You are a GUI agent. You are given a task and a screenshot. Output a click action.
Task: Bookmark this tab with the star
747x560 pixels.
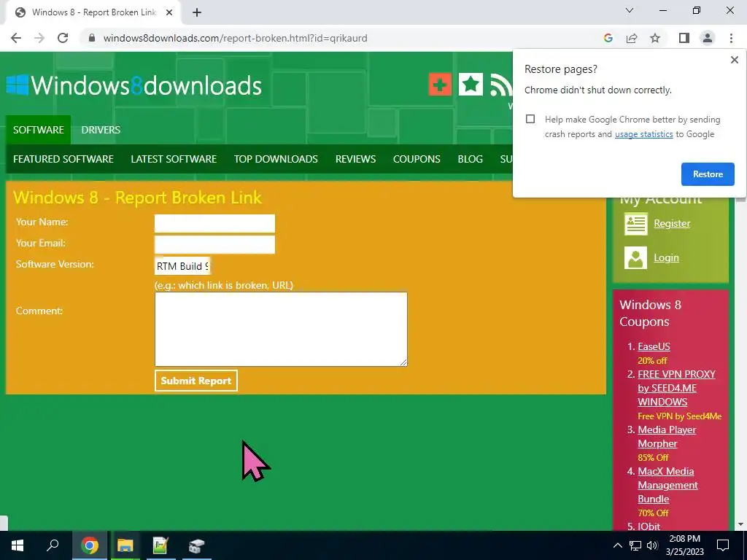tap(655, 38)
